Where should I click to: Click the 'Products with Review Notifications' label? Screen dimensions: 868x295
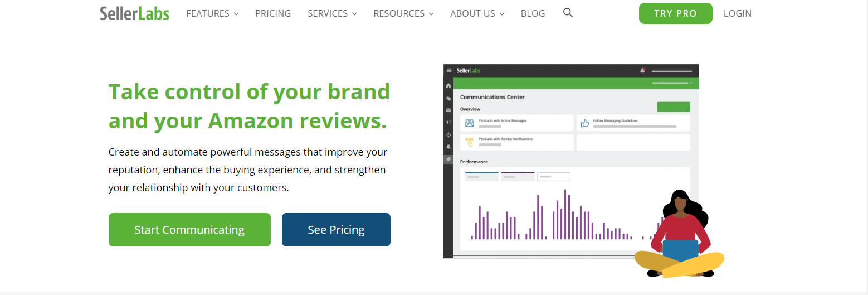point(506,139)
